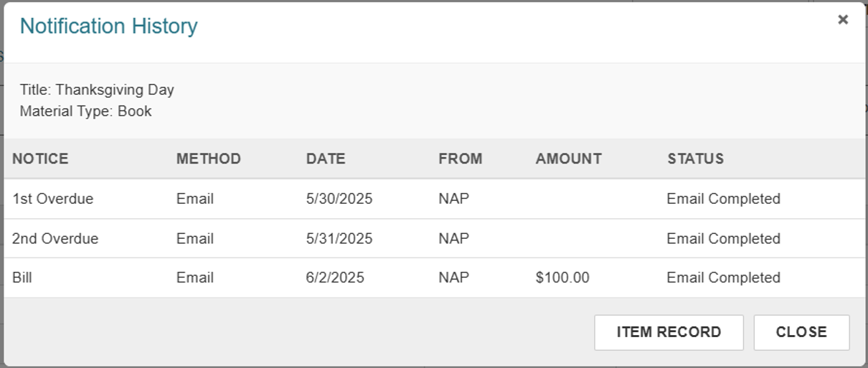Open the Item Record

tap(669, 332)
